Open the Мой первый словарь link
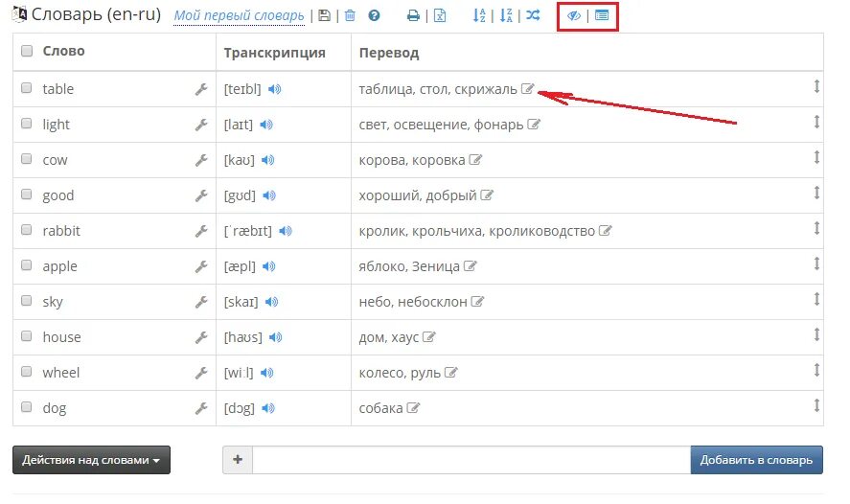 pyautogui.click(x=239, y=15)
